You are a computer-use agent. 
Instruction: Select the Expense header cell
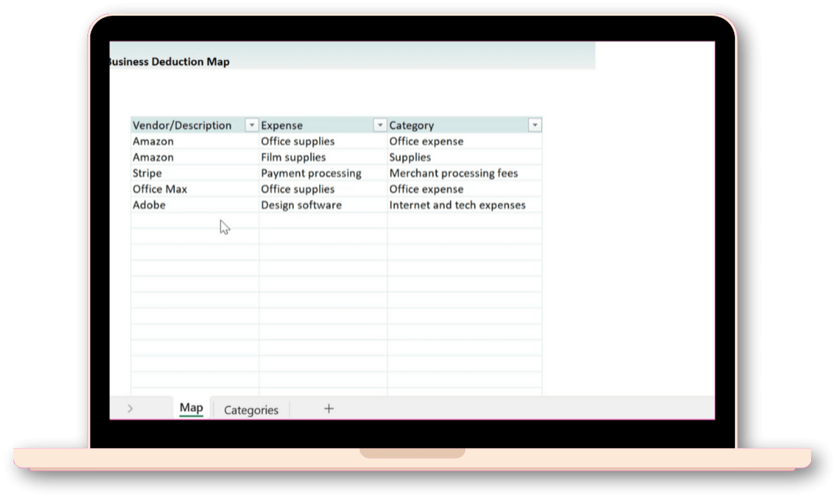click(323, 126)
